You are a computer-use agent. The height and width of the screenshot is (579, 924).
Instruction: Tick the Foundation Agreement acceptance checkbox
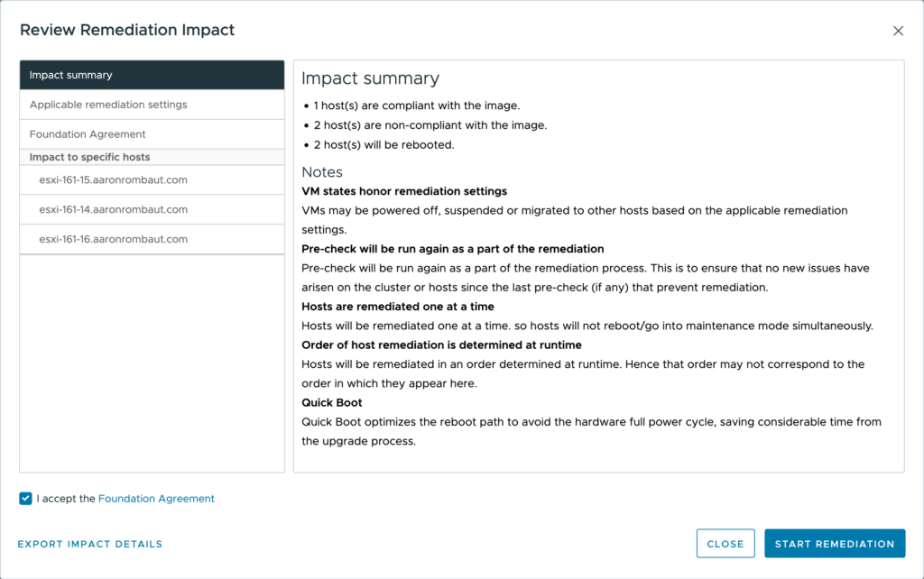(25, 498)
